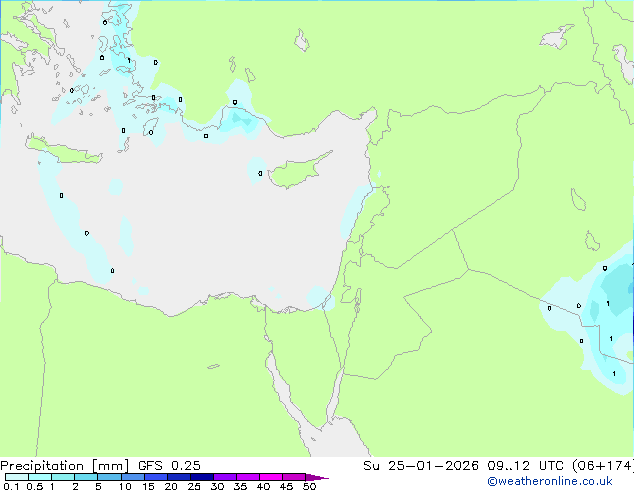The image size is (634, 490).
Task: Select the "40" legend value label
Action: pyautogui.click(x=263, y=486)
